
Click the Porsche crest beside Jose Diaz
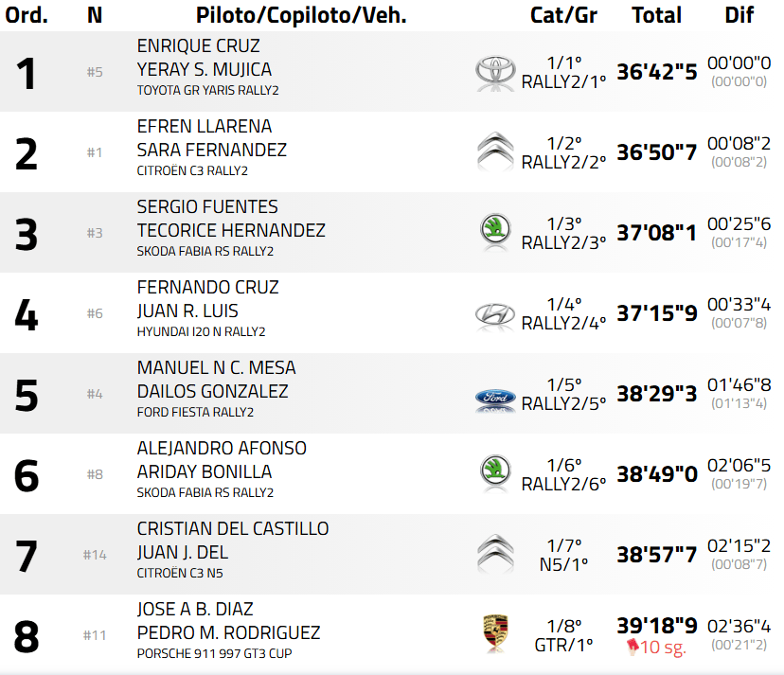(x=494, y=632)
